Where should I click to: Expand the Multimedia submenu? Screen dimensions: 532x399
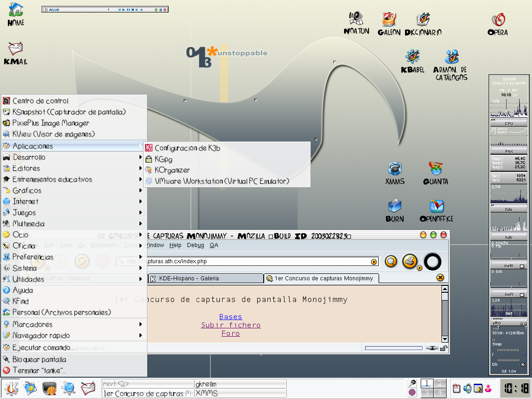(74, 224)
